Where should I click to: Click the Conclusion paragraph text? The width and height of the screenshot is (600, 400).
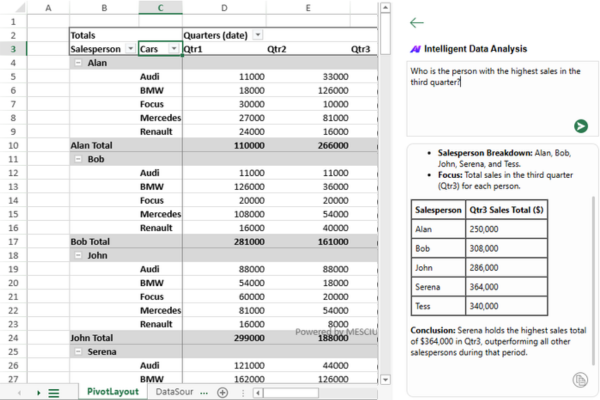click(498, 341)
